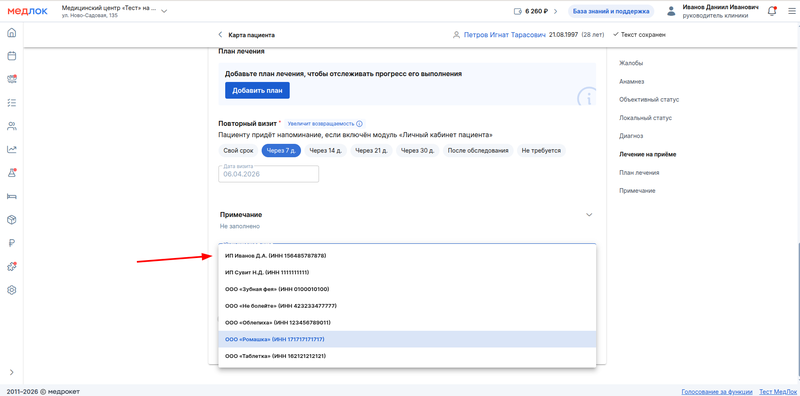Click the Дата визита date field

268,174
